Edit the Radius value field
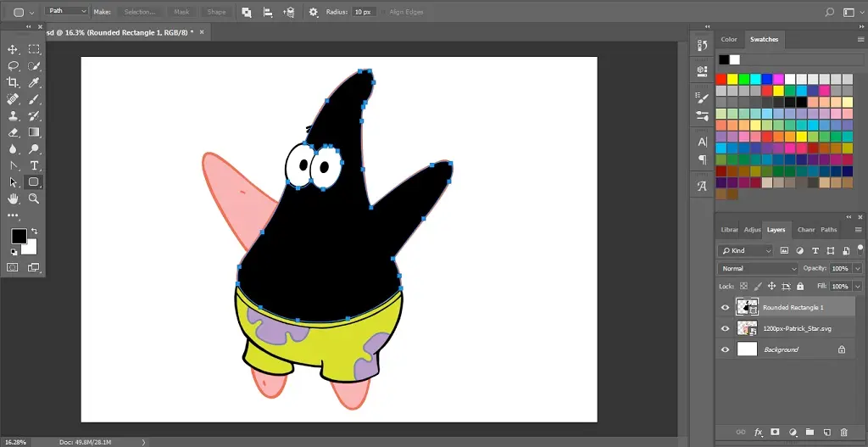This screenshot has width=868, height=447. [x=363, y=12]
